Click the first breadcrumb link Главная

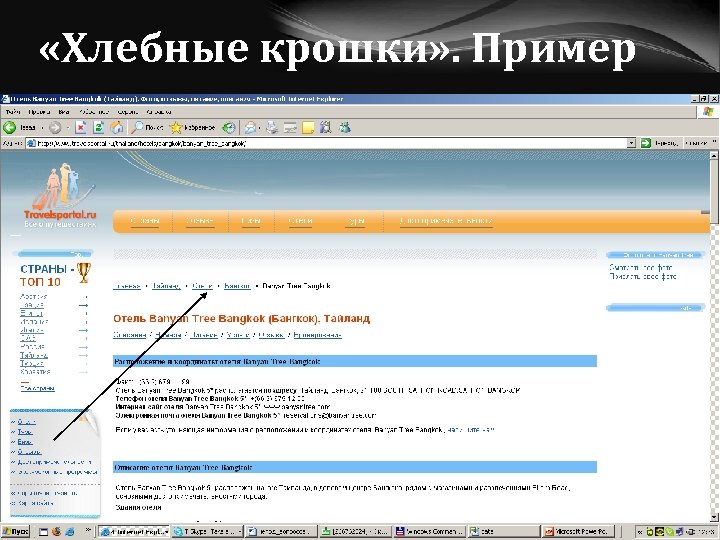(127, 286)
